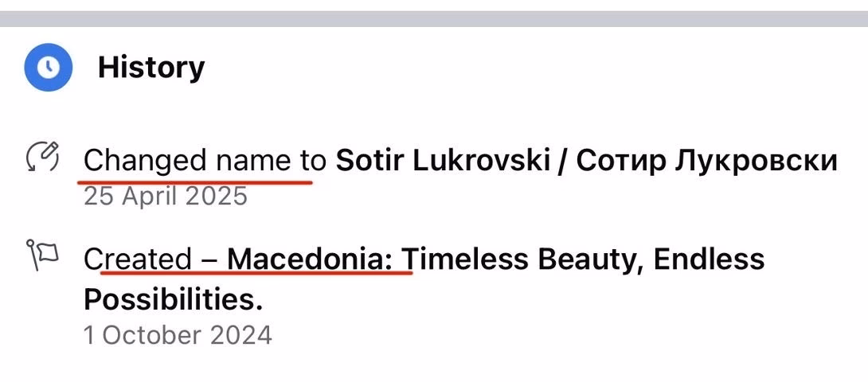The height and width of the screenshot is (382, 868).
Task: Click the 25 April 2025 date
Action: 166,196
